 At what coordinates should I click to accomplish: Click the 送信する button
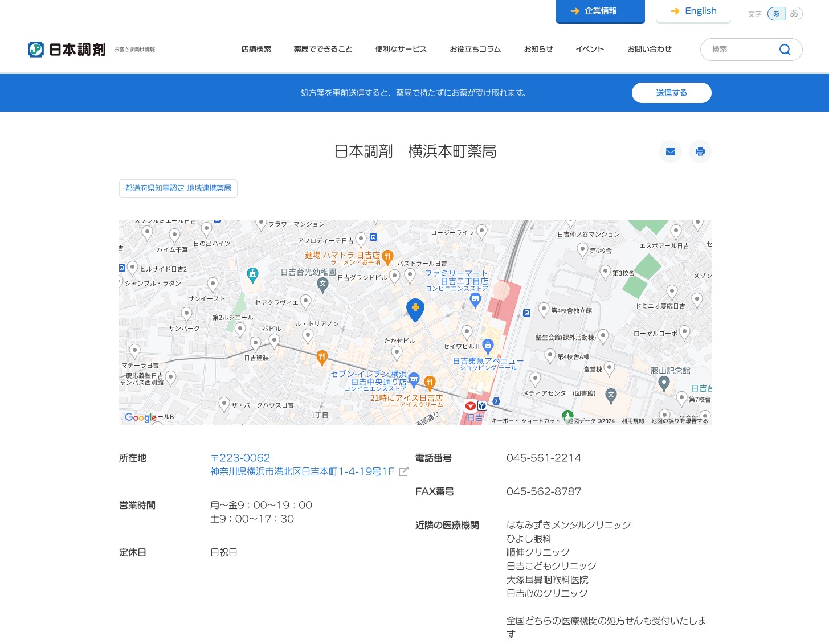671,93
